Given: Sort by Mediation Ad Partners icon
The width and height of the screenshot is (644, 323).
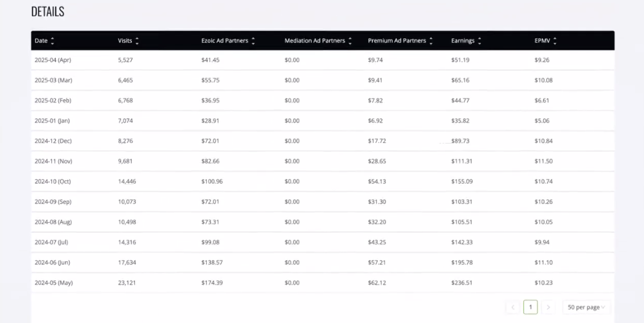Looking at the screenshot, I should click(x=350, y=41).
